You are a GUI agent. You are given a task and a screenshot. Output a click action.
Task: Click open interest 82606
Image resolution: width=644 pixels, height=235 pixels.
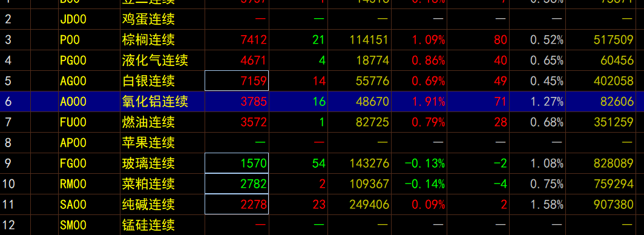point(617,102)
